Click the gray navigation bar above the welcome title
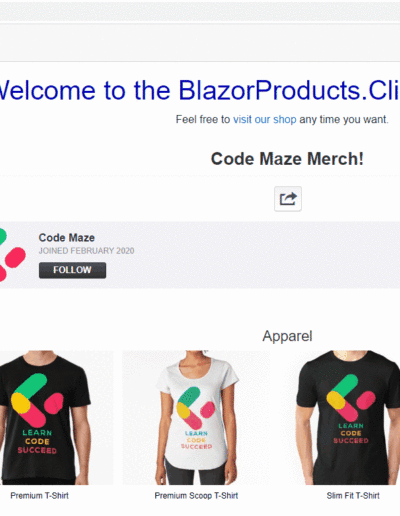The image size is (400, 516). click(200, 42)
